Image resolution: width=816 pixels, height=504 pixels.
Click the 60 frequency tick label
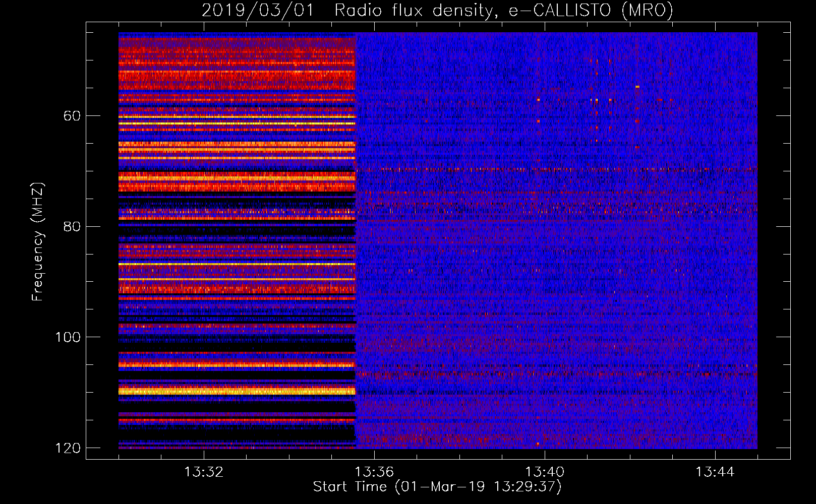pos(72,116)
